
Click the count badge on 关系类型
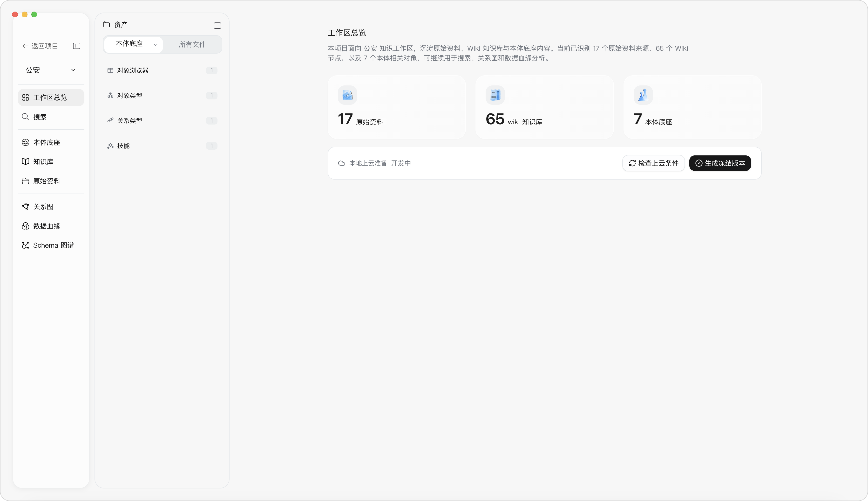click(211, 120)
